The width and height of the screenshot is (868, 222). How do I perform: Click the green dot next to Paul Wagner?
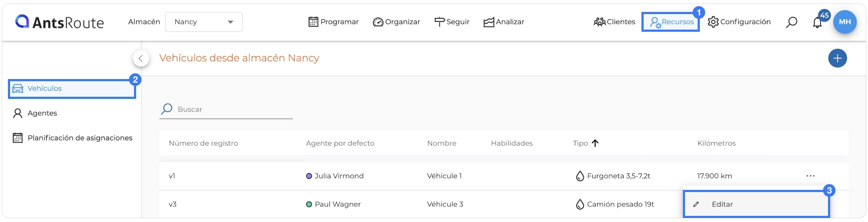[309, 204]
